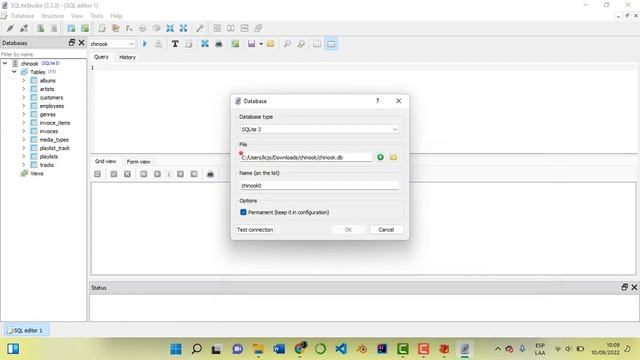Open the save icon's dropdown arrow
The width and height of the screenshot is (640, 360).
coord(261,44)
